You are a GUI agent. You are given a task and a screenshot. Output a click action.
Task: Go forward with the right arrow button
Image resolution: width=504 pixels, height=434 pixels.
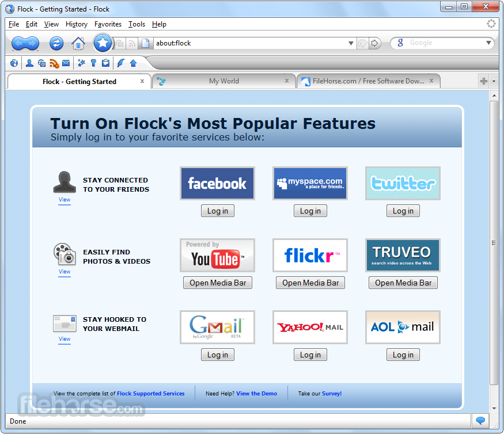32,43
